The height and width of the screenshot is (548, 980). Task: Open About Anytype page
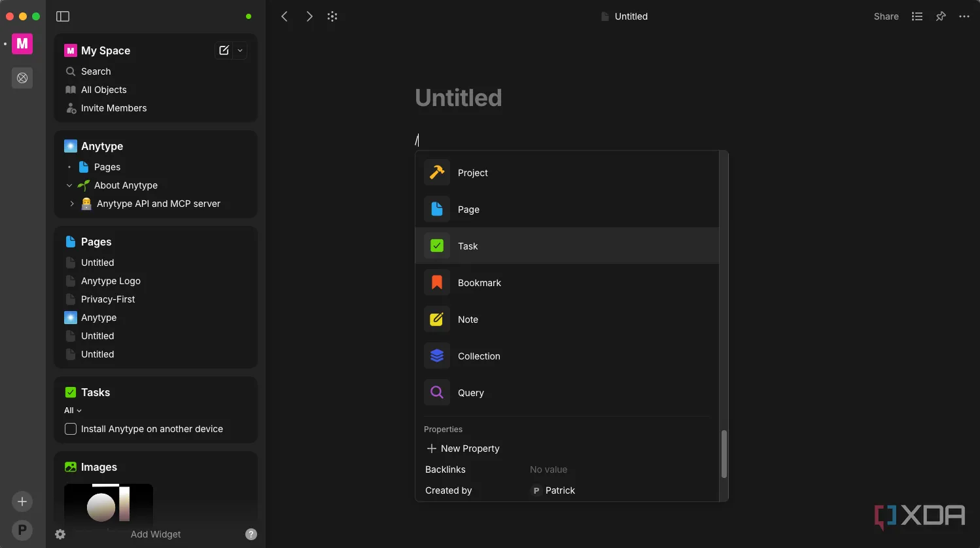click(126, 185)
